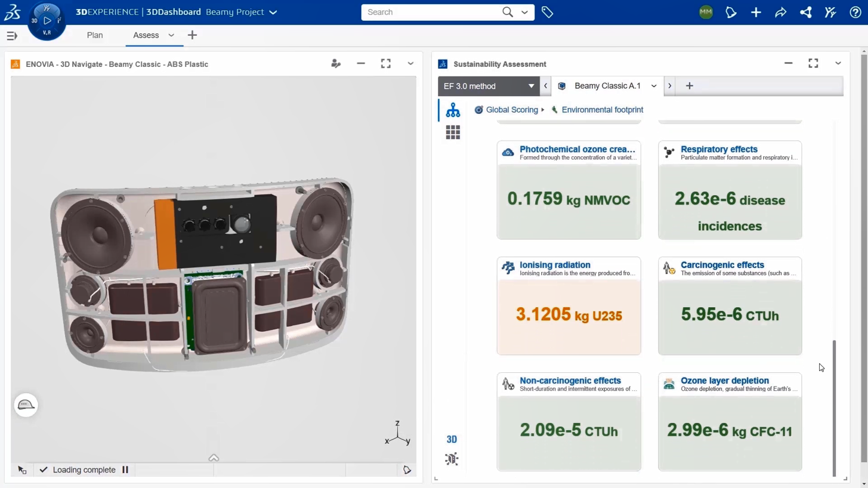The height and width of the screenshot is (488, 868).
Task: Switch to the Plan tab
Action: [x=95, y=35]
